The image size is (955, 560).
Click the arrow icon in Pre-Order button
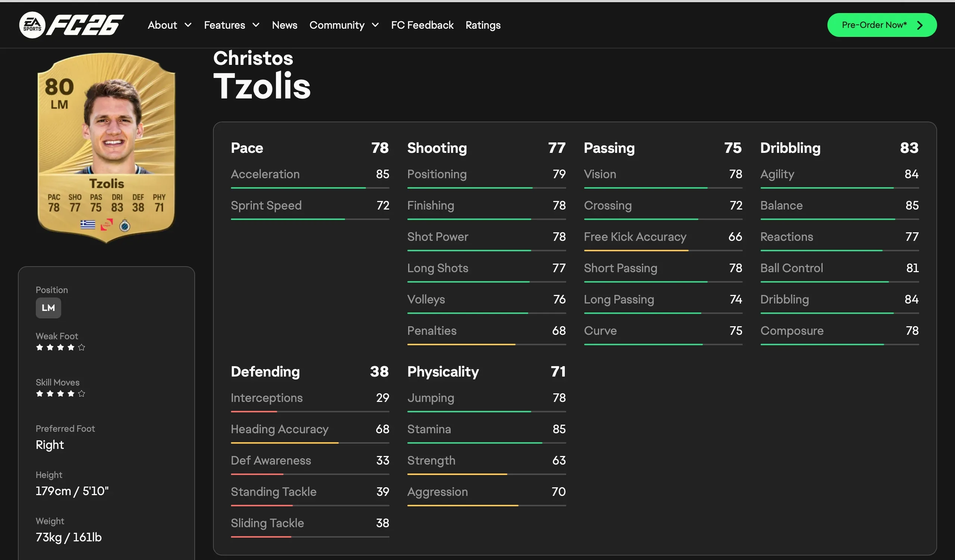pos(920,25)
